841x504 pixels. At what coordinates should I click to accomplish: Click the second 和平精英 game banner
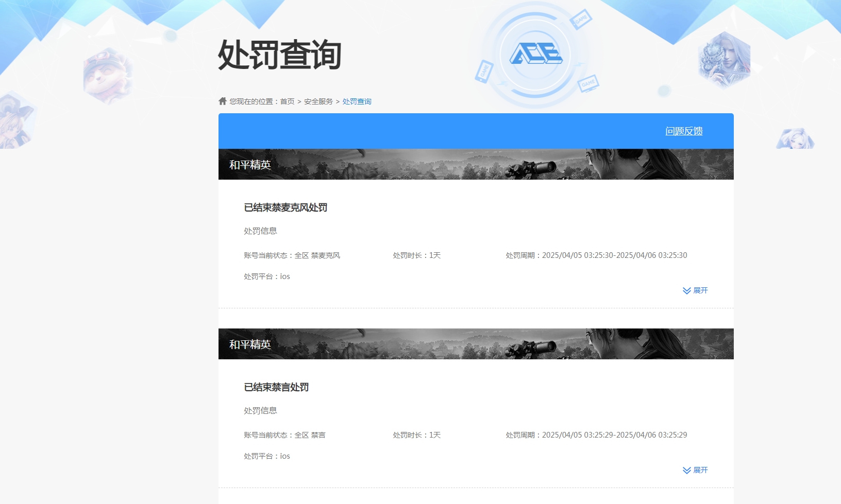click(x=476, y=344)
